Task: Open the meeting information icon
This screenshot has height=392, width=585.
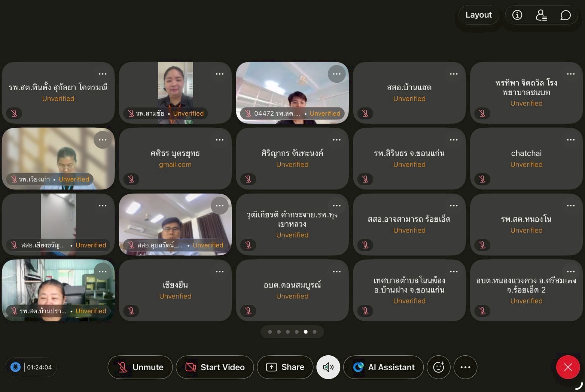Action: 517,15
